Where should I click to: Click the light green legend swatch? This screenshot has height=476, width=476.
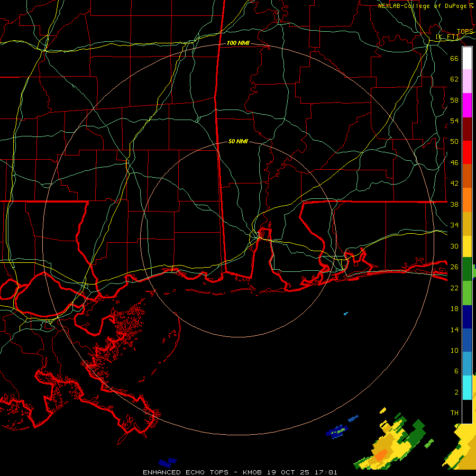(467, 293)
